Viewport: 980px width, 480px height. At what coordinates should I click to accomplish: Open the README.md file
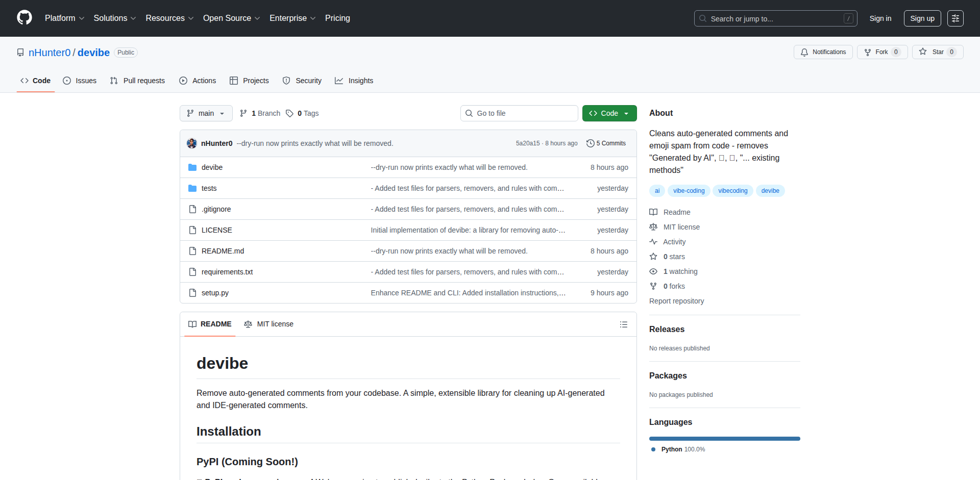coord(223,251)
